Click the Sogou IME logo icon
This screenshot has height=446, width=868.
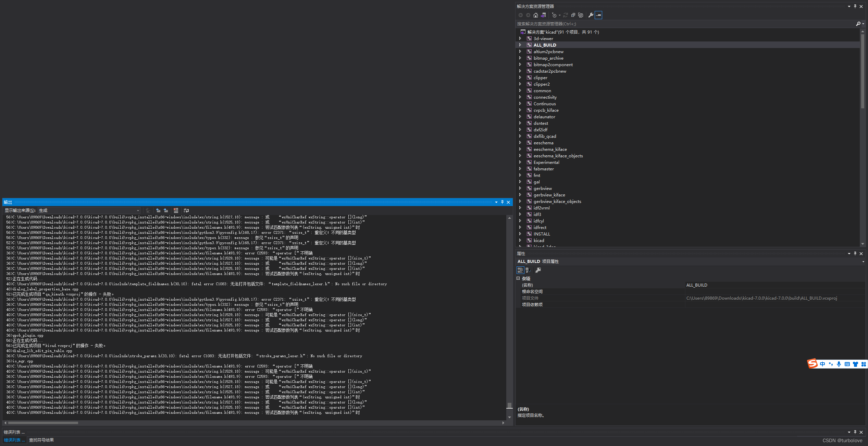(x=813, y=364)
